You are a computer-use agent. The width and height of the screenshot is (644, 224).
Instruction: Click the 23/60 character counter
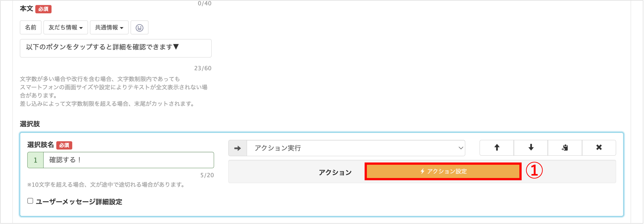(202, 68)
